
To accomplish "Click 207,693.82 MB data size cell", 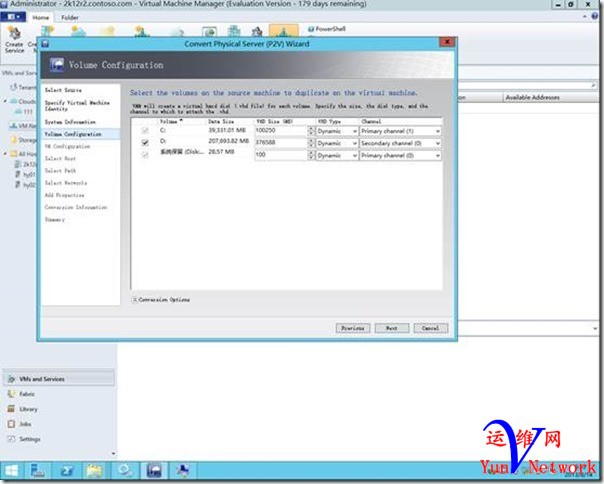I will tap(228, 141).
